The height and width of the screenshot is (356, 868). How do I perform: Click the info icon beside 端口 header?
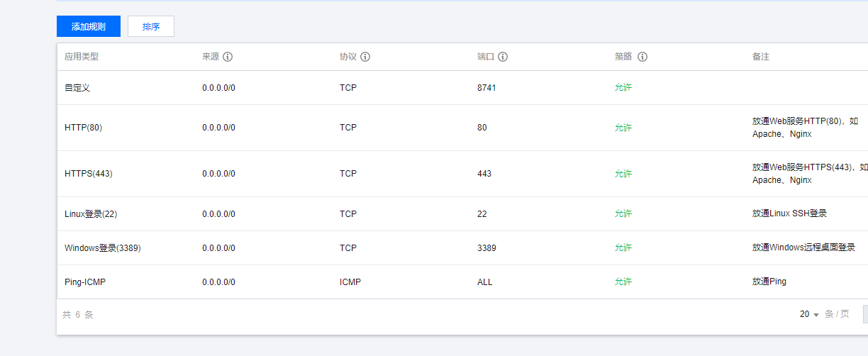pos(503,57)
